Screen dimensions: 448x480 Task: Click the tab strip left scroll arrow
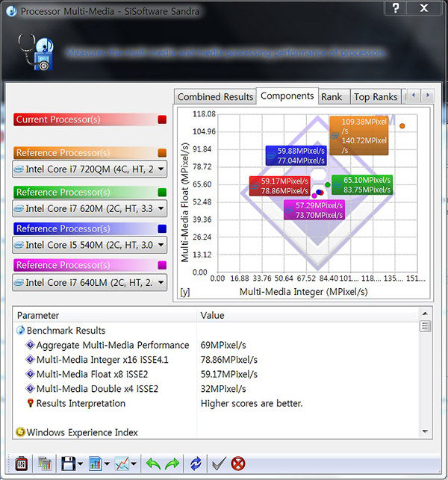414,96
